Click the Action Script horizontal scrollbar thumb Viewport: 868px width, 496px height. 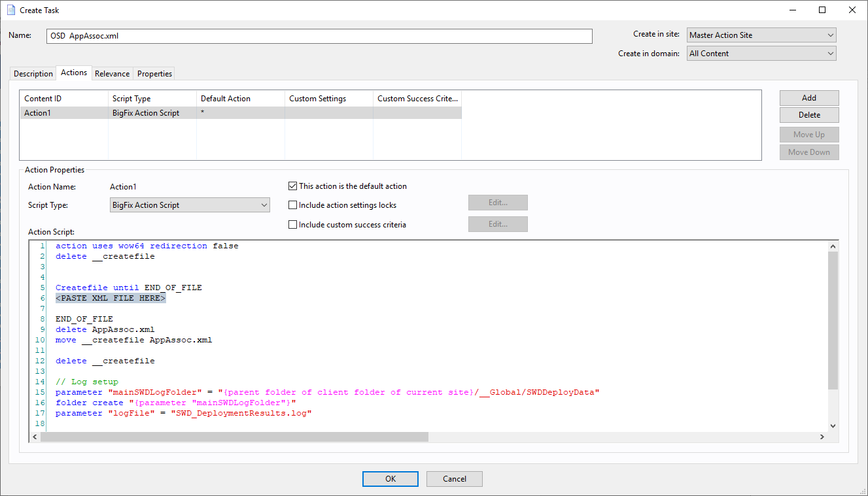tap(234, 437)
